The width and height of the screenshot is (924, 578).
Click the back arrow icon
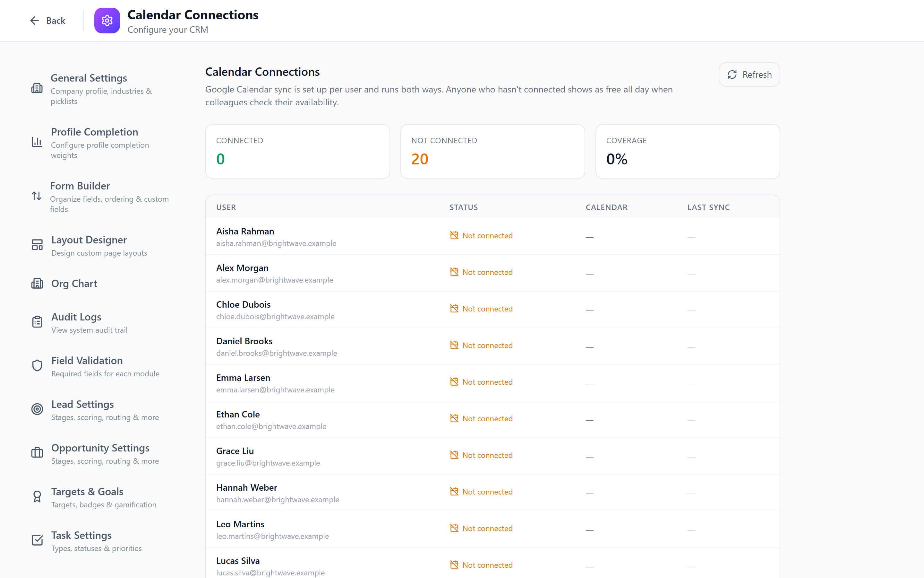[x=35, y=21]
